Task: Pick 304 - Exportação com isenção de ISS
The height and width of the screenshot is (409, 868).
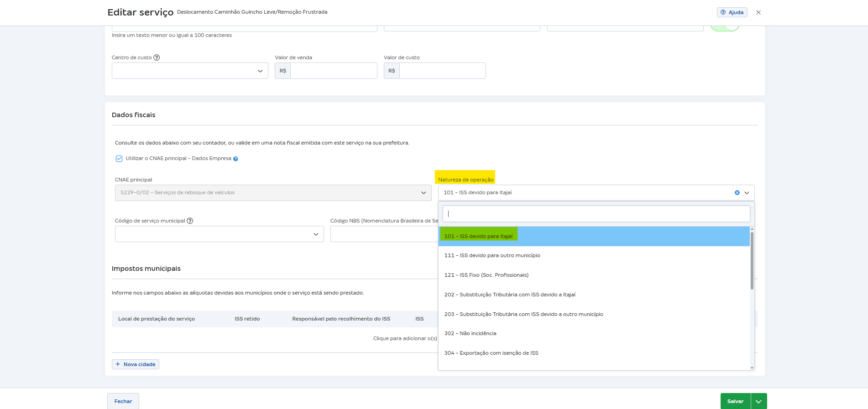Action: point(491,353)
